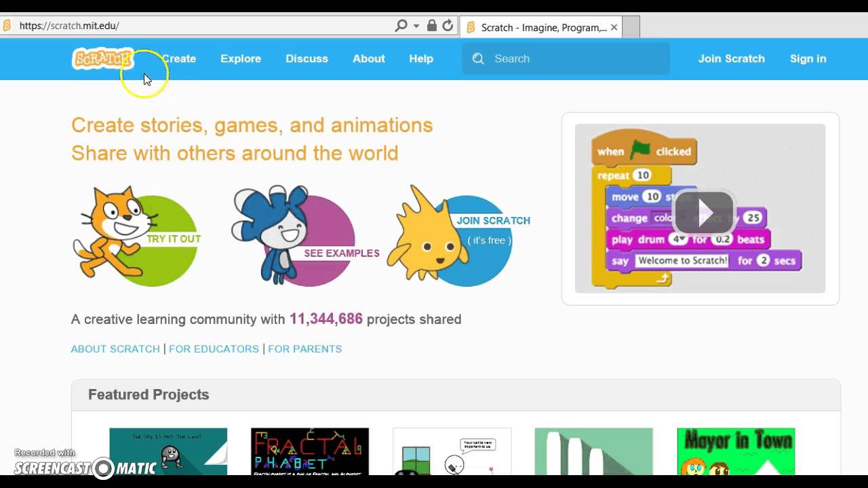The image size is (868, 488).
Task: Click the Featured Projects heading
Action: tap(149, 394)
